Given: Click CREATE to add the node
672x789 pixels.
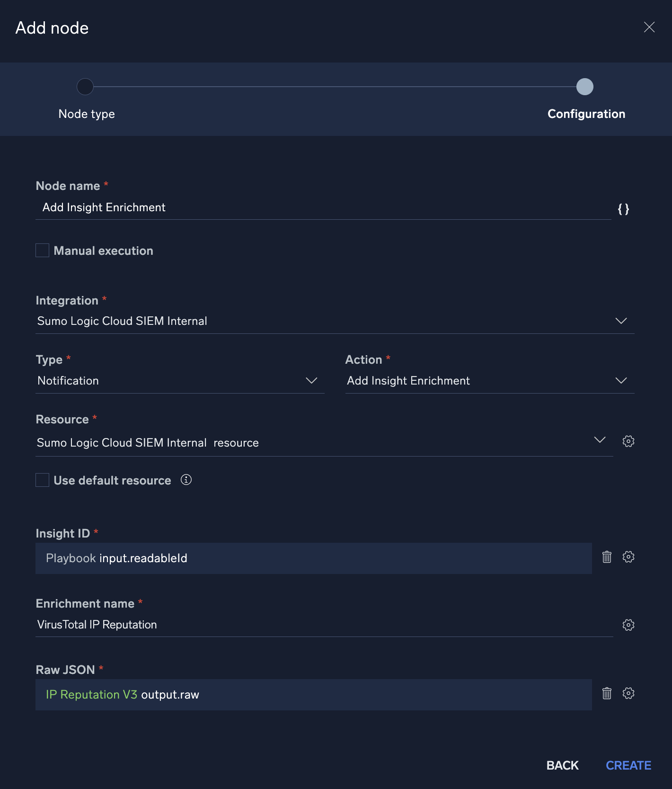Looking at the screenshot, I should click(x=628, y=765).
